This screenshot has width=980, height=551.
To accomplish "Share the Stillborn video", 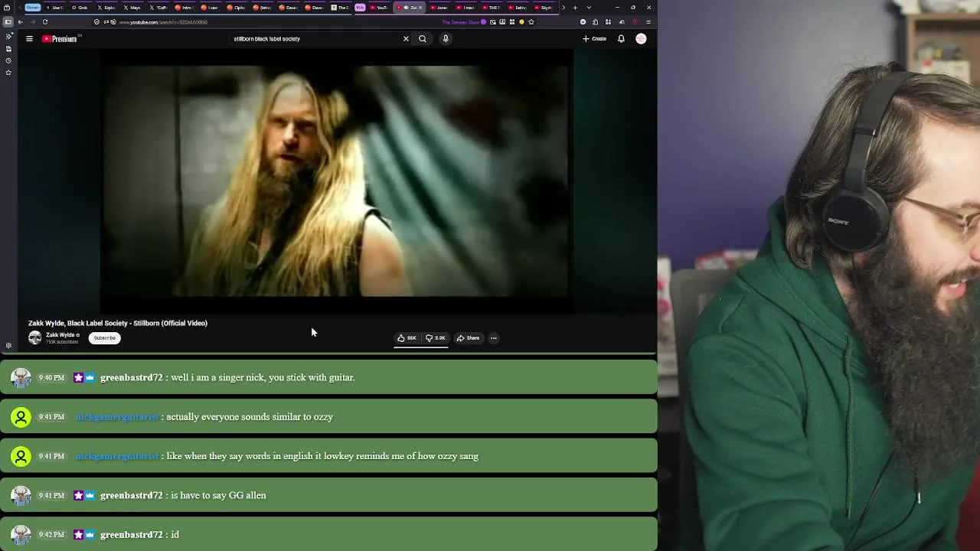I will pos(468,338).
